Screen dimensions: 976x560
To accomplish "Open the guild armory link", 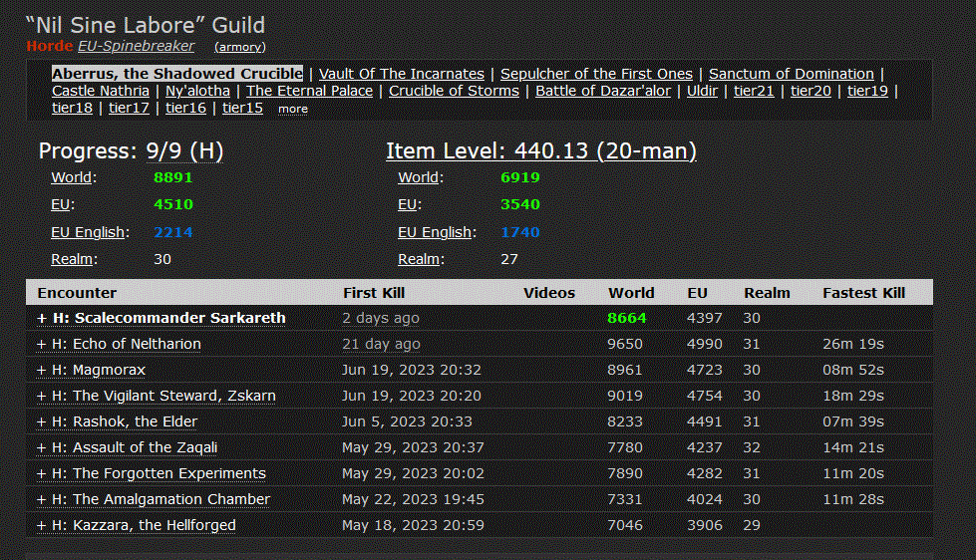I will pyautogui.click(x=240, y=47).
